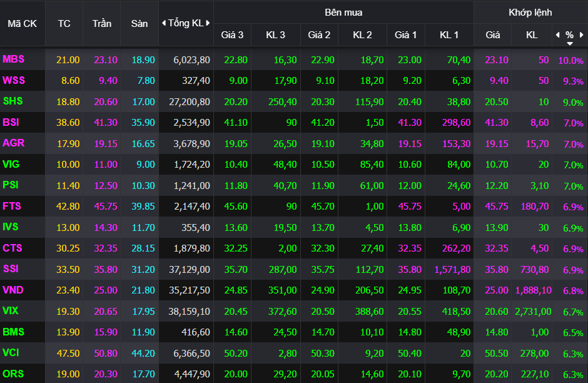Viewport: 588px width, 383px height.
Task: Click SSI KL 1 value 1,571,80
Action: click(452, 269)
